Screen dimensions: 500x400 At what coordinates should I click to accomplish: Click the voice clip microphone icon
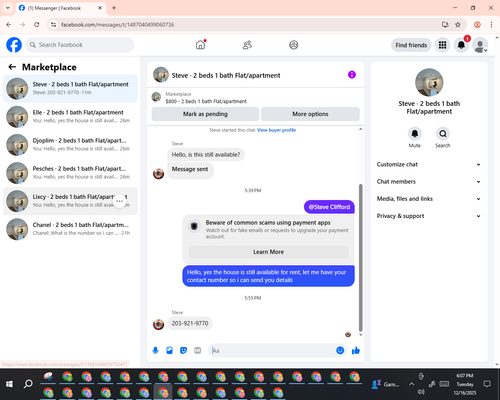[155, 350]
